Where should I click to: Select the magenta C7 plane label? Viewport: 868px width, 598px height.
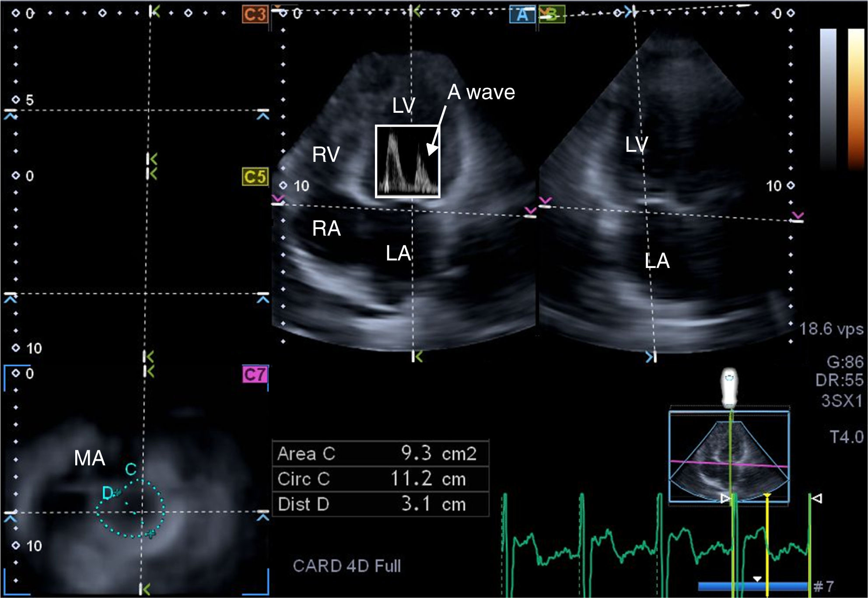[x=255, y=375]
